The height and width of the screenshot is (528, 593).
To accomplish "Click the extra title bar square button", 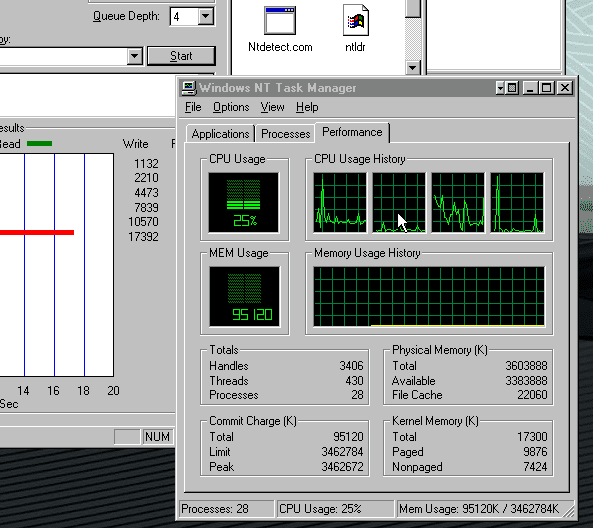I will (512, 88).
